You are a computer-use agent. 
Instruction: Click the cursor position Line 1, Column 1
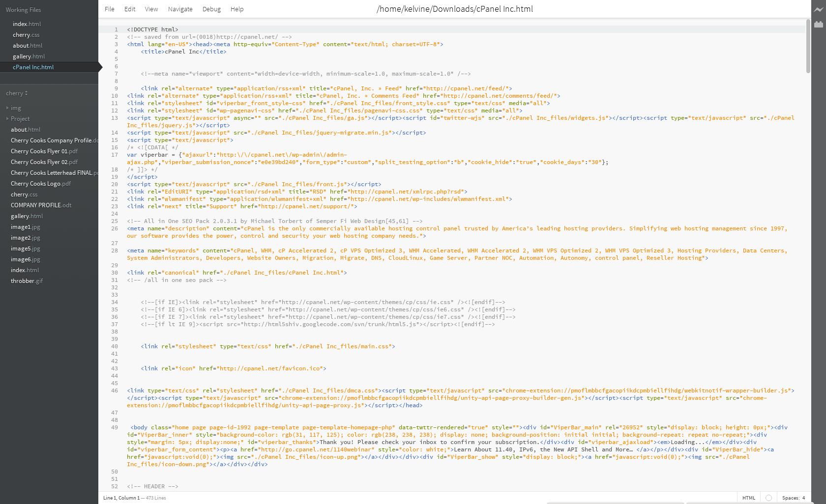click(121, 498)
